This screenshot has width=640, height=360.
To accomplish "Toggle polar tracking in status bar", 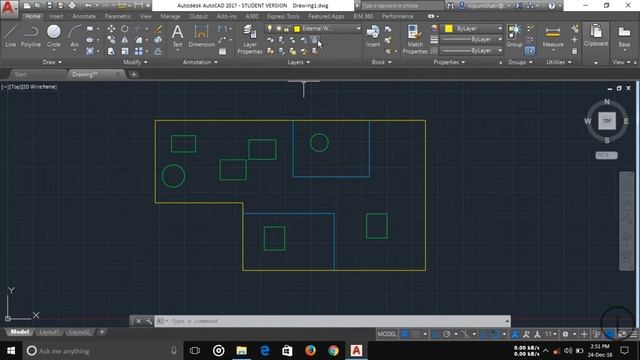I will pyautogui.click(x=447, y=334).
